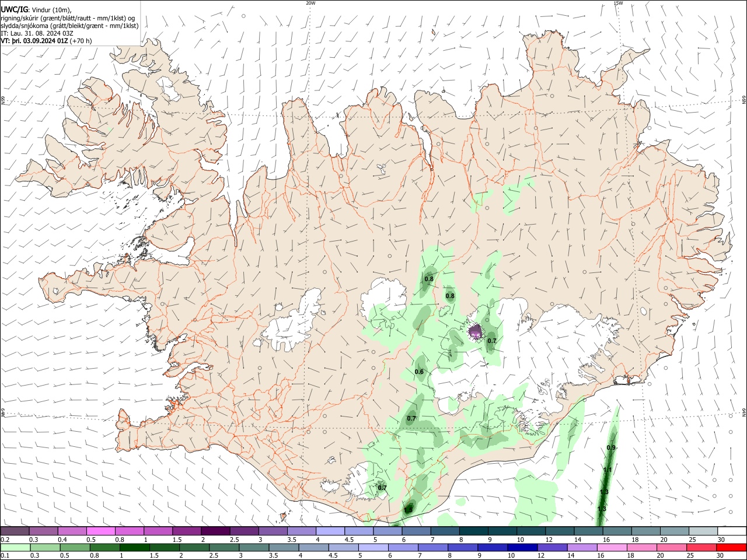Image resolution: width=747 pixels, height=560 pixels.
Task: Select the pink snow swatch between 0.5 and 0.8
Action: pos(100,531)
